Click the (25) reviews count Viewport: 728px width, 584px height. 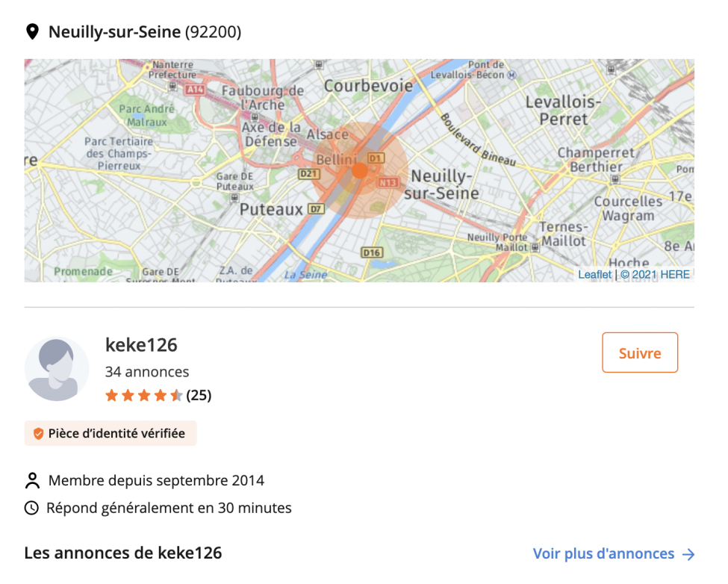[x=199, y=396]
